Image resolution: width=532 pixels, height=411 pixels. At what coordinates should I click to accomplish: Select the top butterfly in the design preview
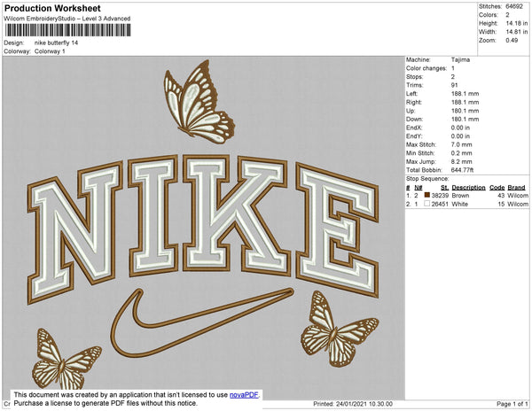[199, 102]
